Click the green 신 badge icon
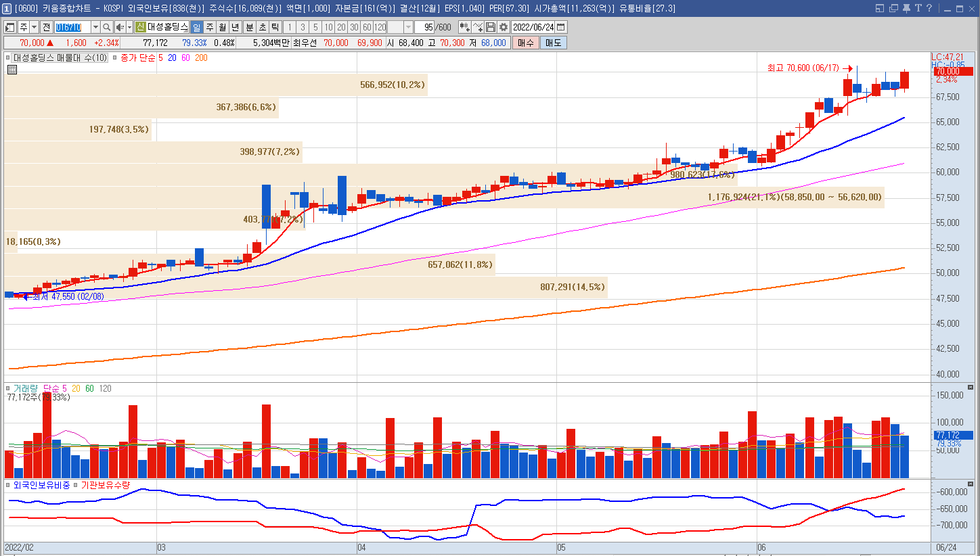The height and width of the screenshot is (556, 980). (x=140, y=27)
